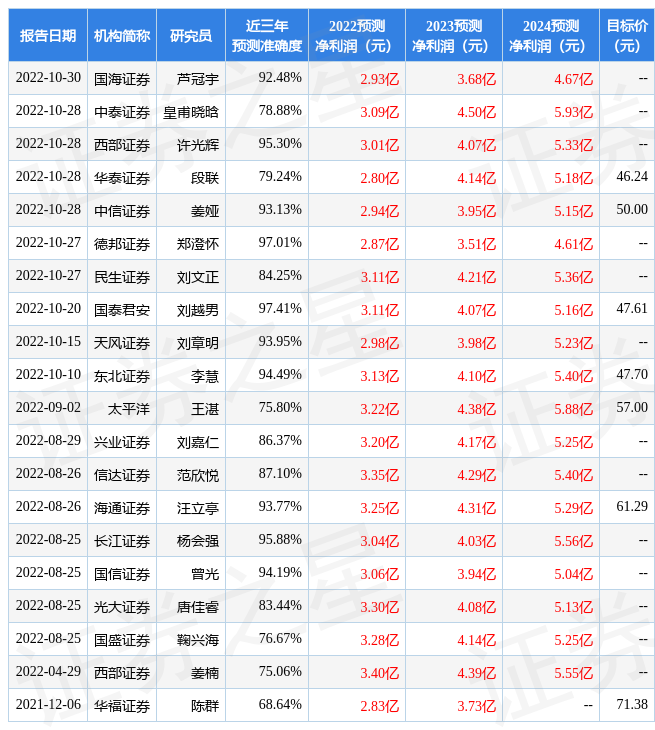
Task: Select researcher 姜娅
Action: [x=204, y=211]
